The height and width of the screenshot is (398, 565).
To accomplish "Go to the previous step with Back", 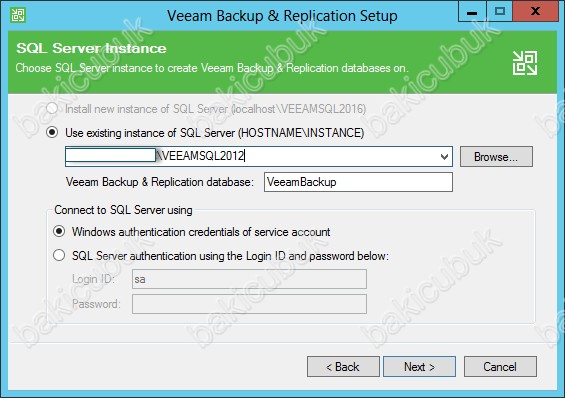I will click(x=343, y=367).
